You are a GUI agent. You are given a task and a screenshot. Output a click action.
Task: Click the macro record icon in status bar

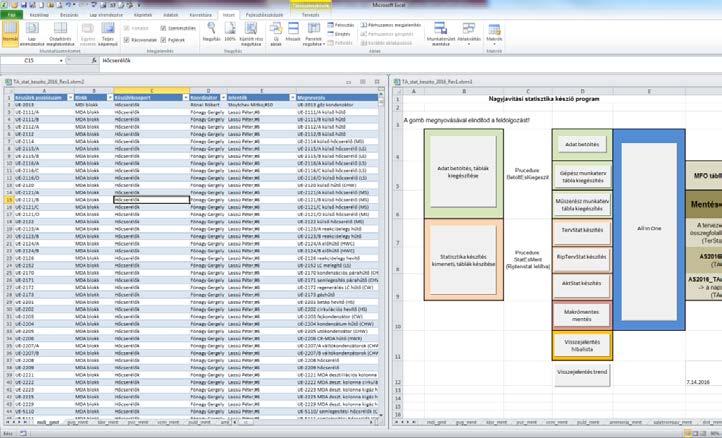(x=23, y=433)
